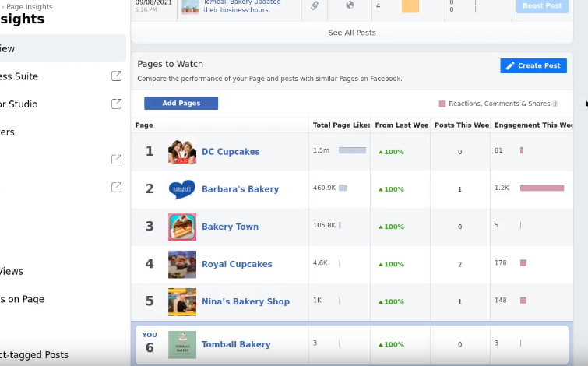Click the 148 engagement value for Nina's Bakery
Image resolution: width=588 pixels, height=366 pixels.
(x=500, y=301)
